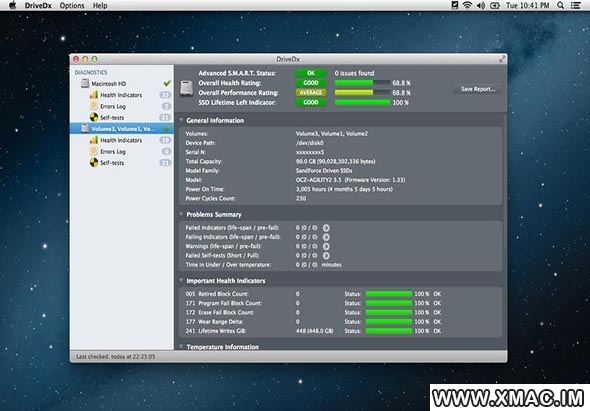Image resolution: width=590 pixels, height=411 pixels.
Task: Click the Erase Fail Block Count label
Action: click(226, 312)
